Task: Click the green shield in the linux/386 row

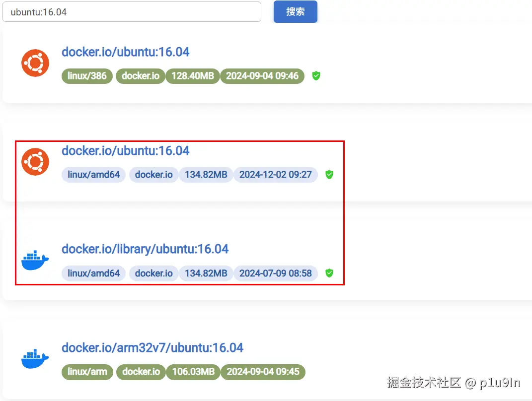Action: [x=316, y=75]
